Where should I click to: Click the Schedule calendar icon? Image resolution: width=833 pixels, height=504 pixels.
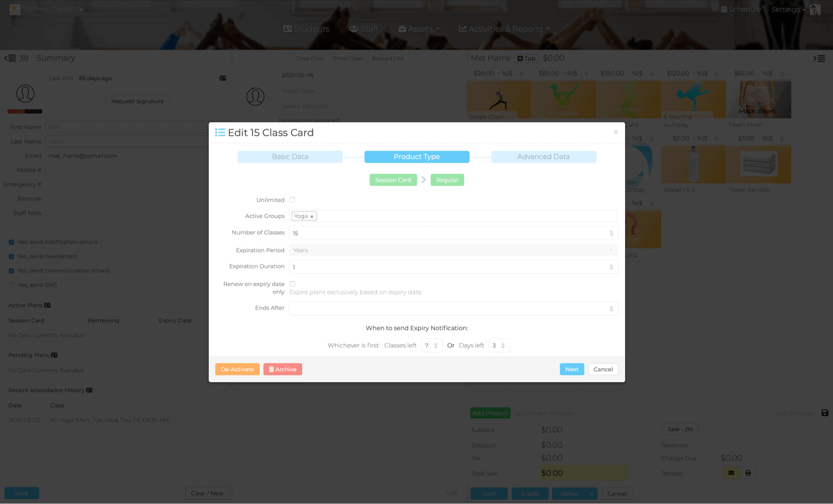[x=724, y=9]
